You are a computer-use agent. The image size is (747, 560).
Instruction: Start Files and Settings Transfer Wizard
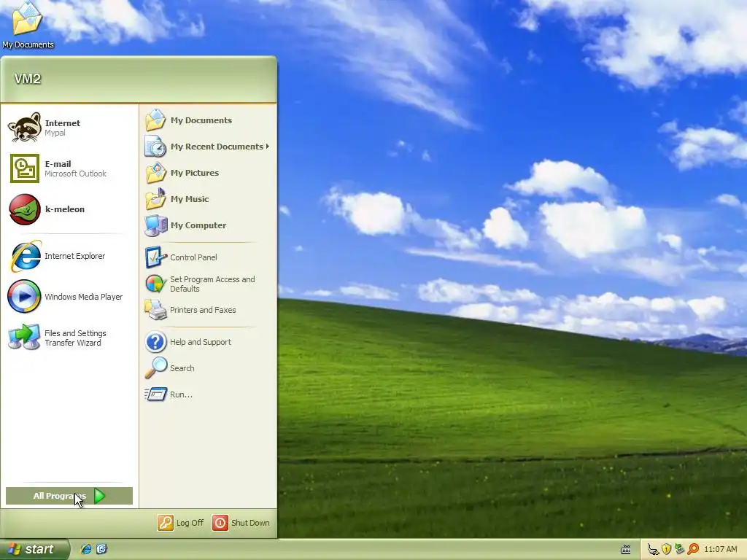click(x=69, y=338)
